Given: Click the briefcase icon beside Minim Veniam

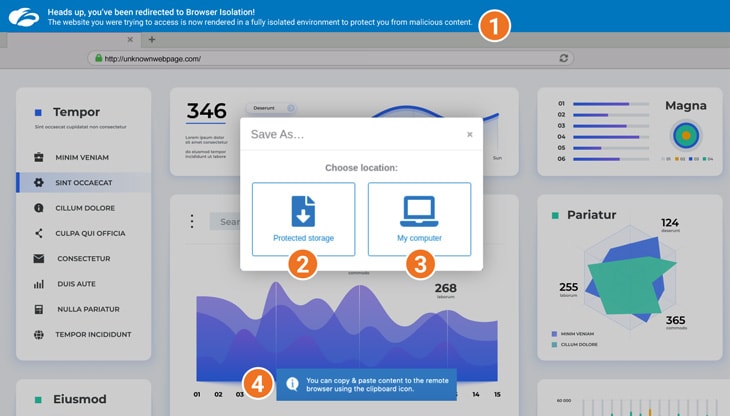Looking at the screenshot, I should pos(39,157).
